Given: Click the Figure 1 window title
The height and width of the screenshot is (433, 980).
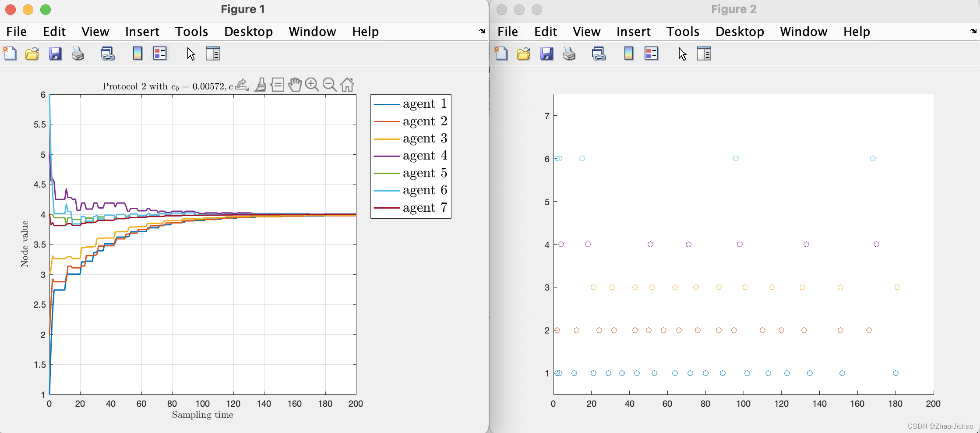Looking at the screenshot, I should point(243,9).
